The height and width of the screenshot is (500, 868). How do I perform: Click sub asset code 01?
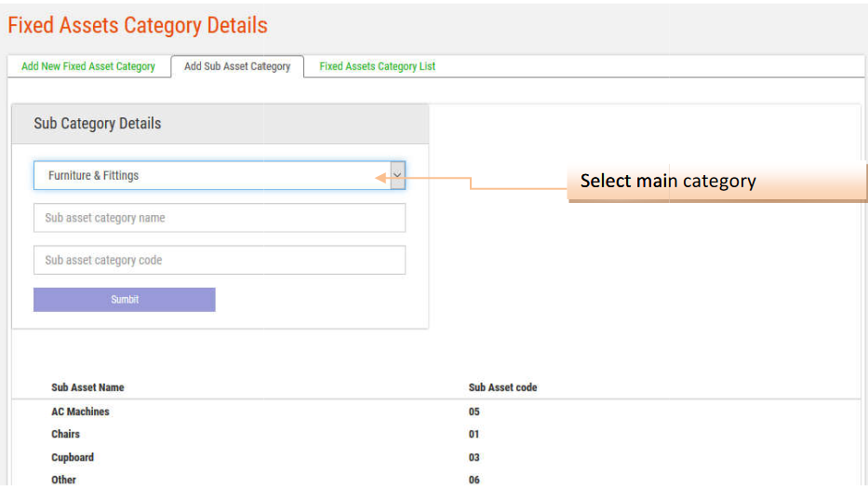tap(474, 434)
